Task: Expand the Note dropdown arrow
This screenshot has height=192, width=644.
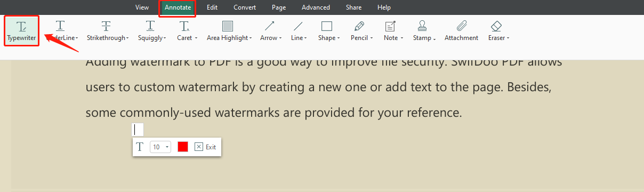Action: click(402, 38)
